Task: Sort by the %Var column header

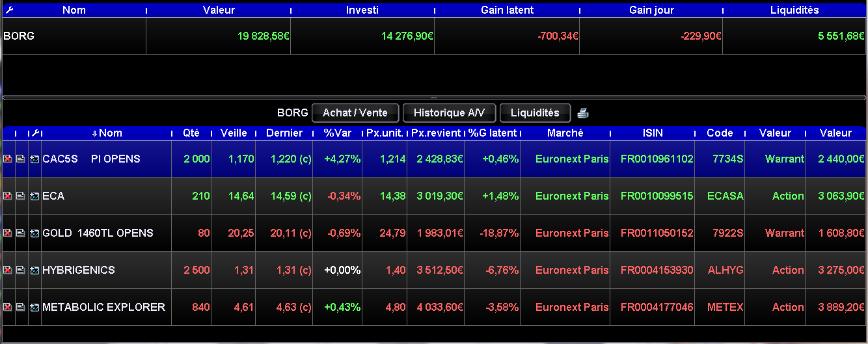Action: click(338, 133)
